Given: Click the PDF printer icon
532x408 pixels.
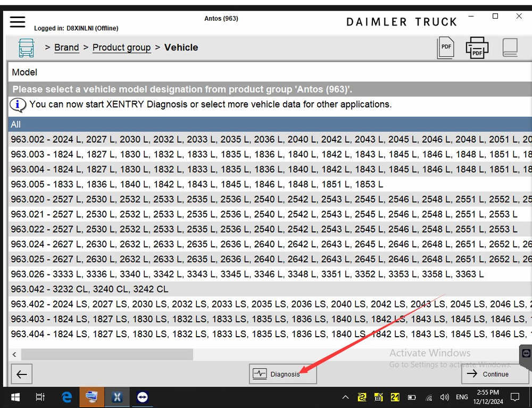Looking at the screenshot, I should (x=477, y=48).
